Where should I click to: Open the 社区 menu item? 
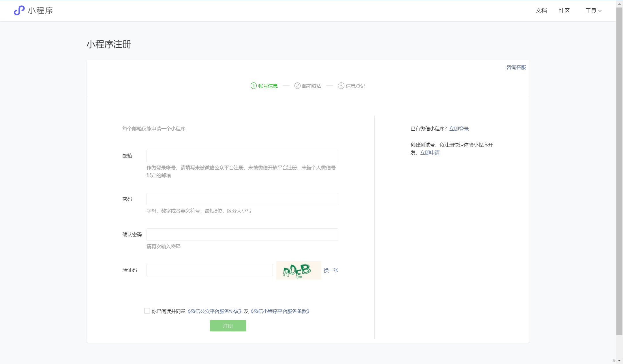pyautogui.click(x=564, y=11)
